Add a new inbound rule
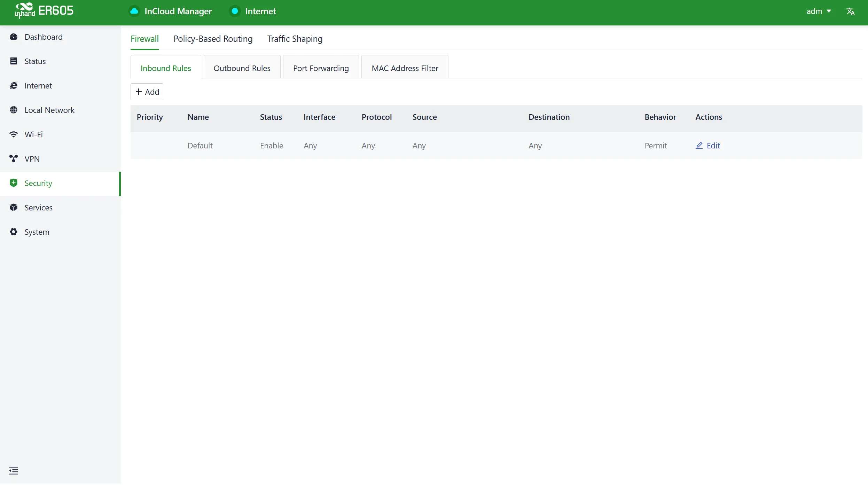 click(147, 92)
